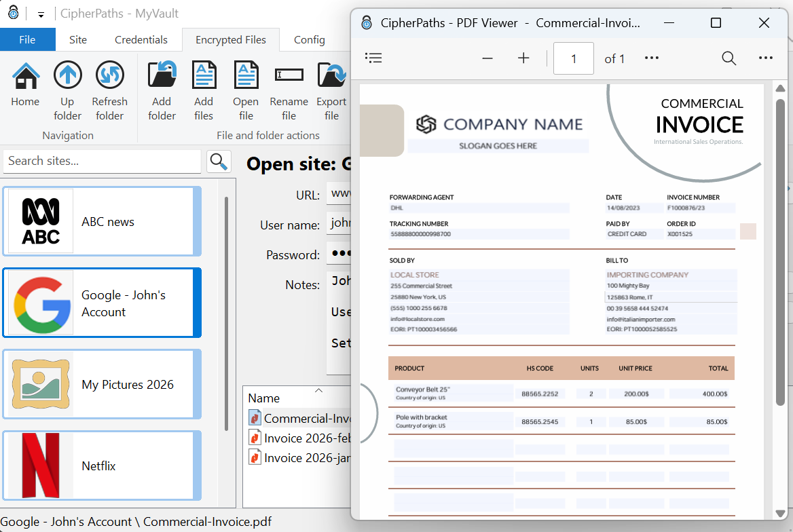793x532 pixels.
Task: Zoom in with the plus icon in PDF Viewer
Action: 523,58
